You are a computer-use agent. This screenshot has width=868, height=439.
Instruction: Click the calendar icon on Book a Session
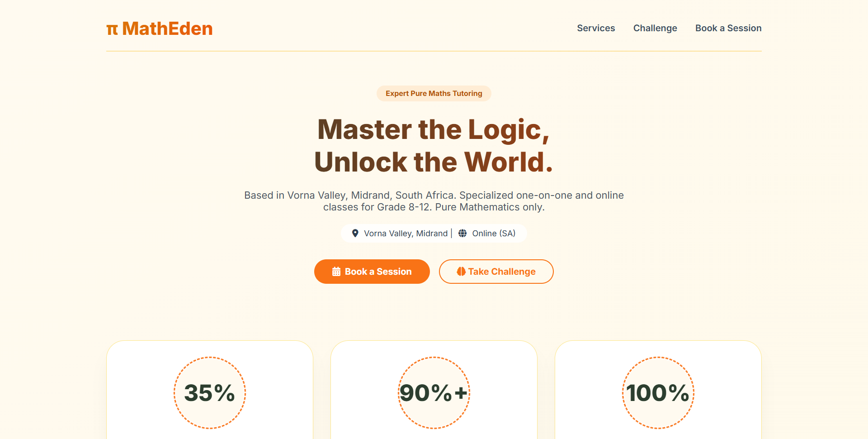(x=336, y=272)
